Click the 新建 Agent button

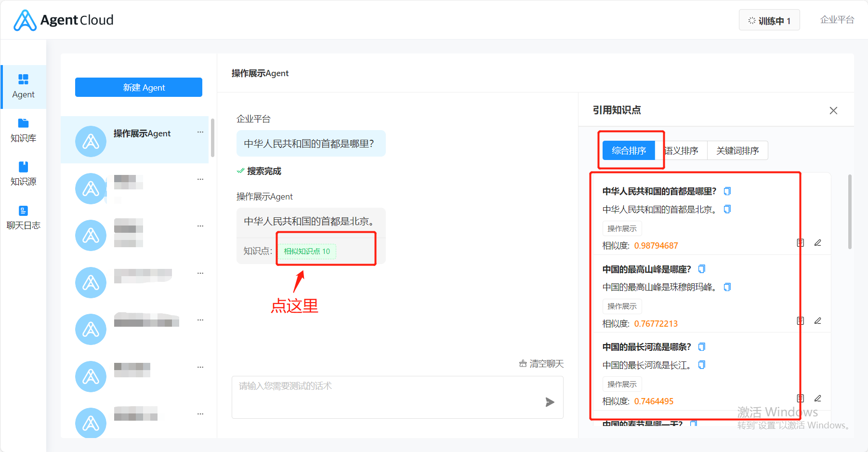(x=139, y=87)
